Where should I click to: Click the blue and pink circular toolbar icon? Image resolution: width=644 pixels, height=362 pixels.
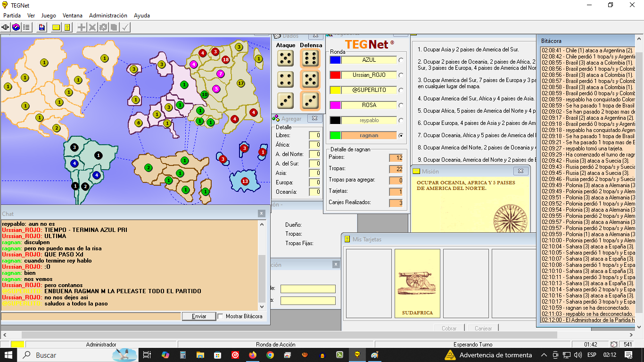16,27
